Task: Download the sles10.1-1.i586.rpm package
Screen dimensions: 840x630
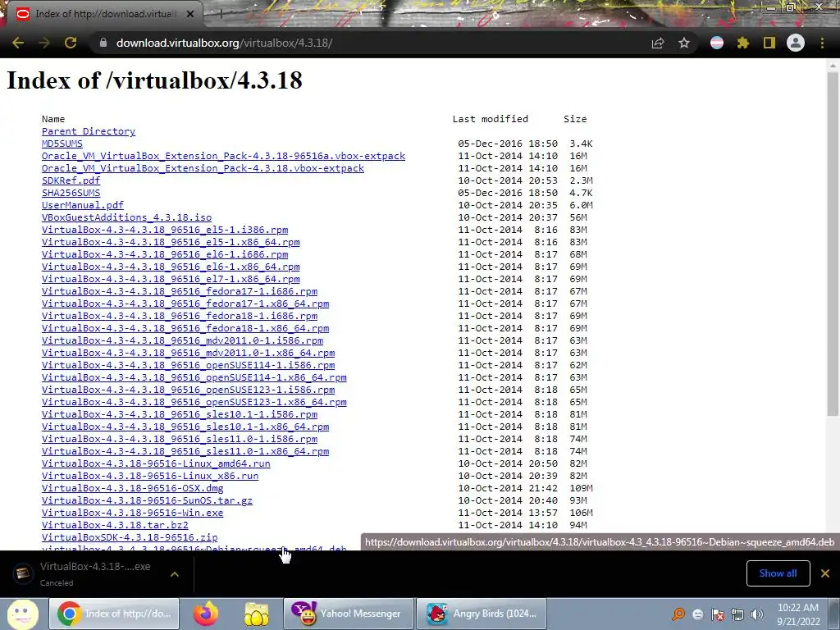Action: click(180, 414)
